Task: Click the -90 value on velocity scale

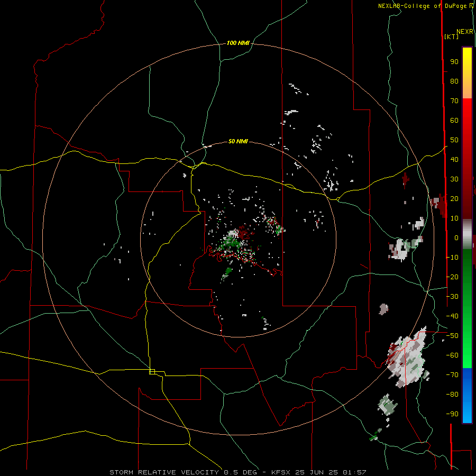Action: [x=452, y=414]
